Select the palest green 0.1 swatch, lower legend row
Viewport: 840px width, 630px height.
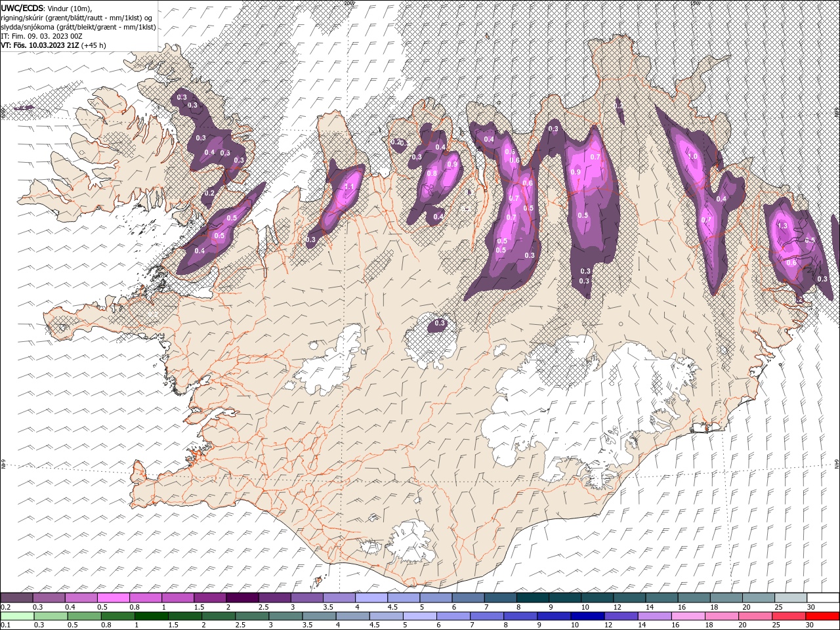17,616
